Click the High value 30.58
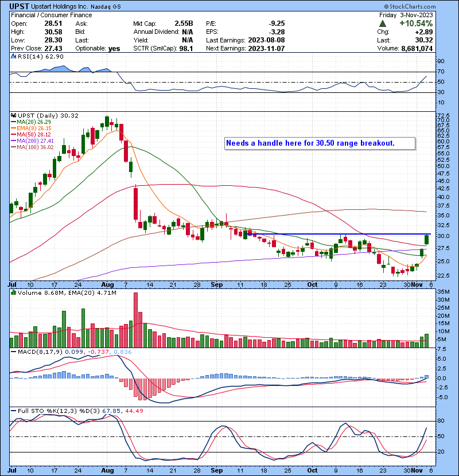 [x=53, y=32]
